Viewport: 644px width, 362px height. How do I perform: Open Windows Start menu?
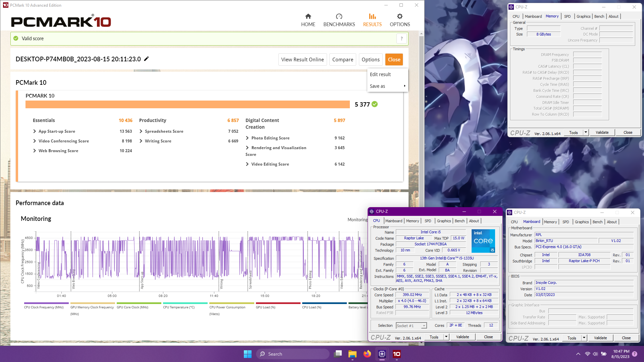(248, 354)
